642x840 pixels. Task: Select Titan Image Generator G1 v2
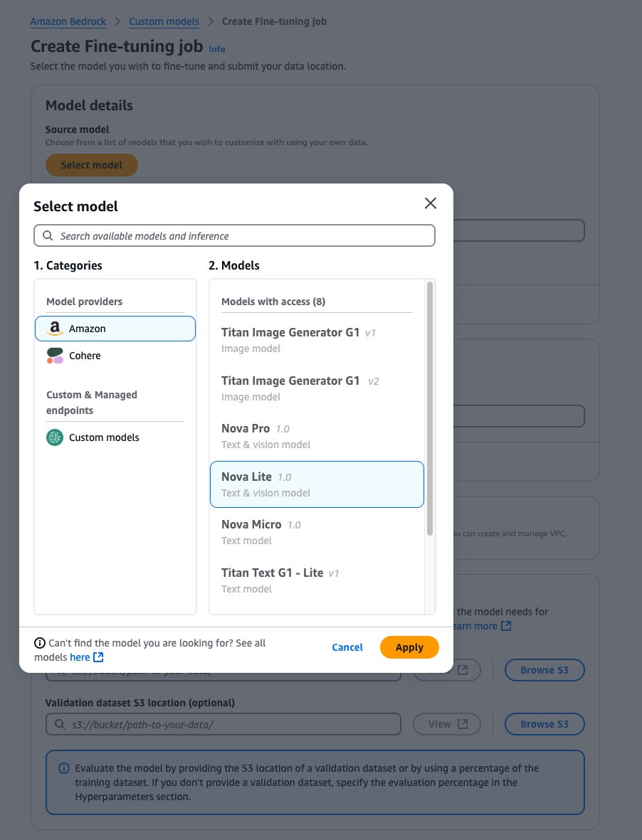317,388
